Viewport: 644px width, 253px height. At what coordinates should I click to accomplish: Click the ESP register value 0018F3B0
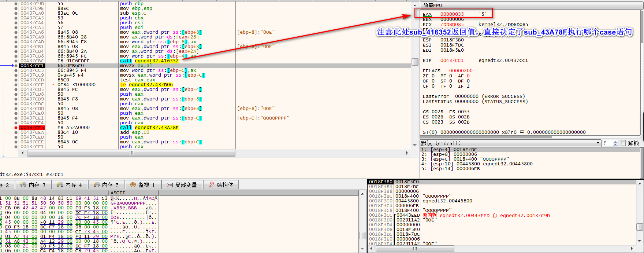coord(452,40)
